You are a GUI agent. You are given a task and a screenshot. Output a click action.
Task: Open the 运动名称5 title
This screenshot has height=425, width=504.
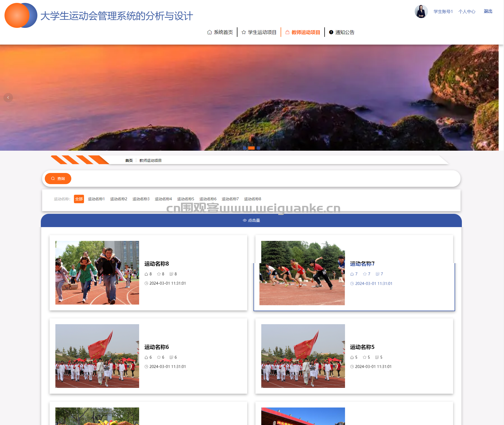coord(362,347)
